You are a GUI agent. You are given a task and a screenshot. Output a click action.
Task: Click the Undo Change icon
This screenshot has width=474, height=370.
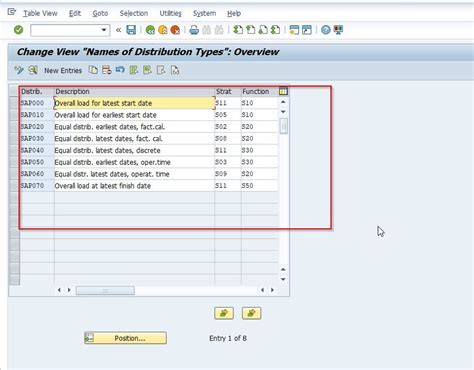click(120, 70)
